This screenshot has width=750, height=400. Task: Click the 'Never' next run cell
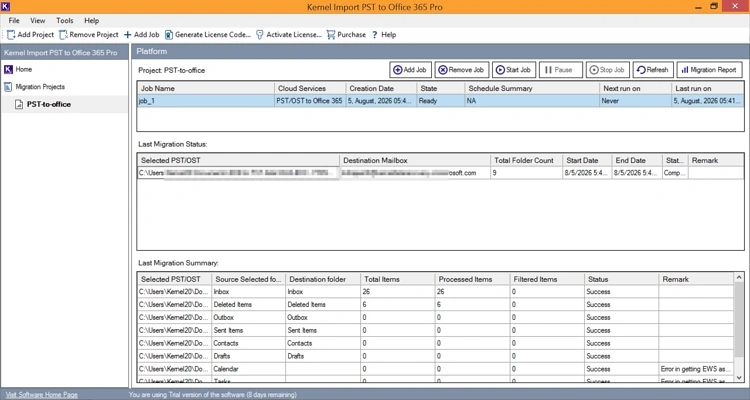pos(636,101)
